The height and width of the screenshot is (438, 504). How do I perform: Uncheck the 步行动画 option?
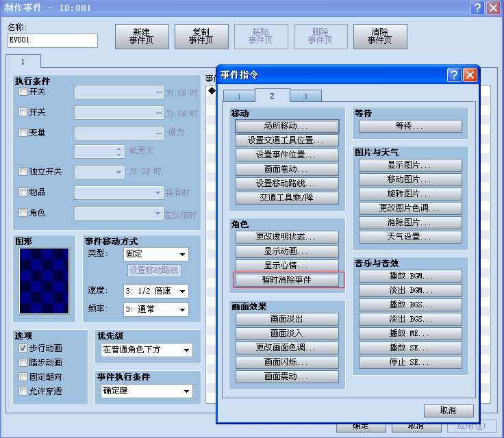tap(23, 348)
